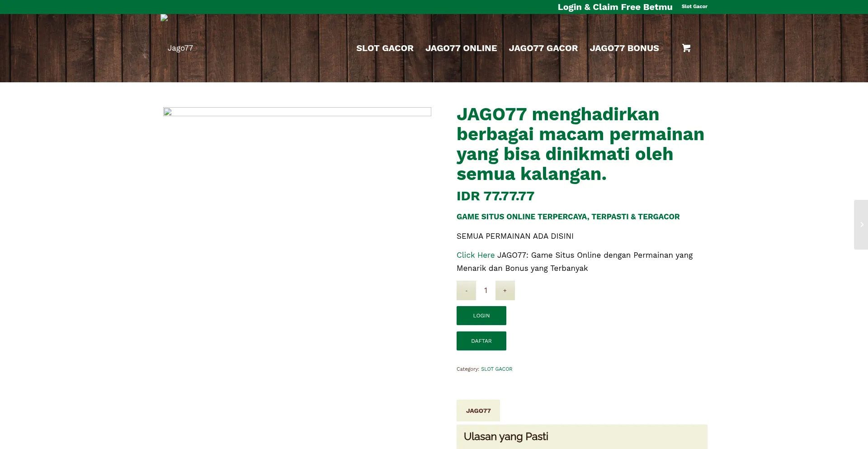Select the quantity input field
Image resolution: width=868 pixels, height=449 pixels.
coord(486,290)
